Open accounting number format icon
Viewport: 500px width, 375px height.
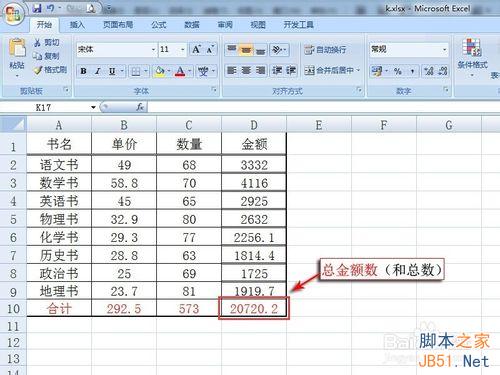pos(377,71)
